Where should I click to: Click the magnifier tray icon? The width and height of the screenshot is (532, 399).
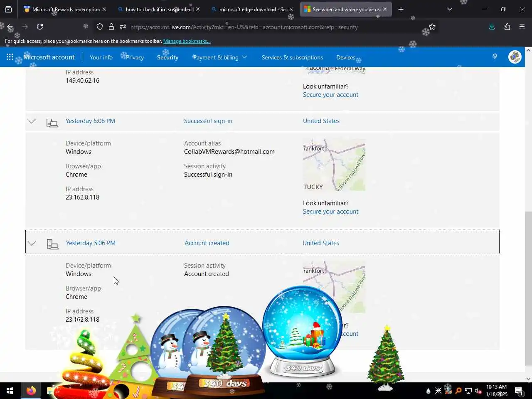pyautogui.click(x=458, y=391)
